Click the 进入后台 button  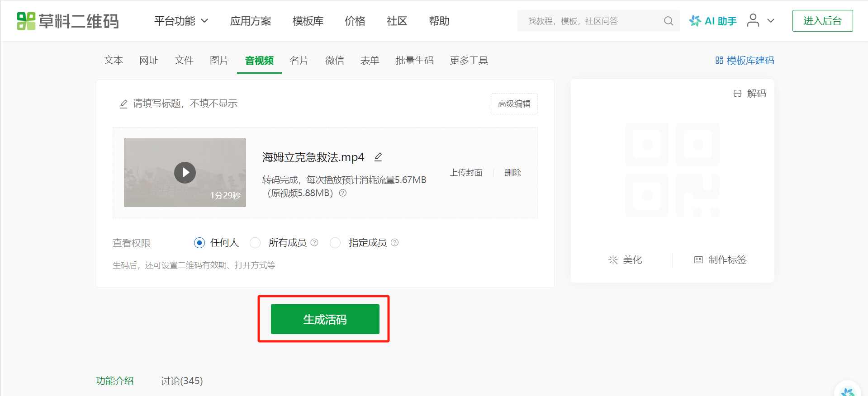click(822, 21)
